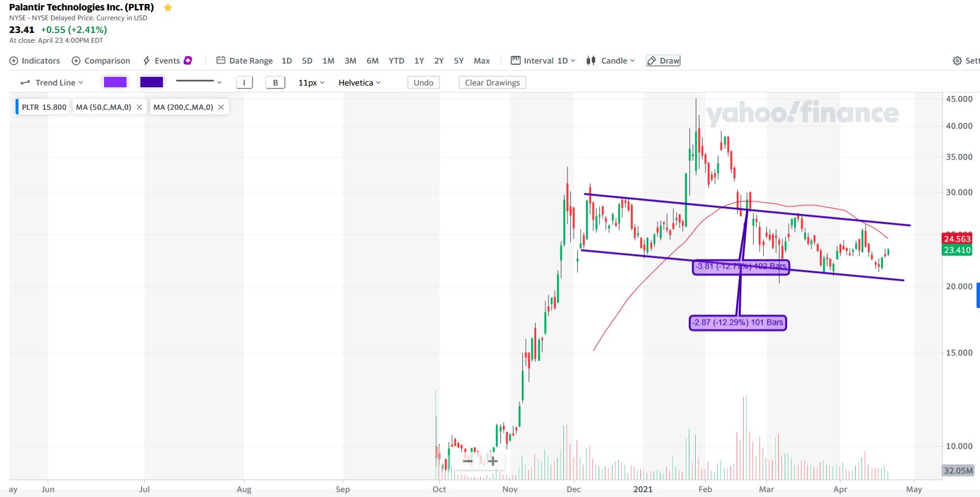Click the Settings gear icon
The image size is (980, 497).
click(957, 61)
